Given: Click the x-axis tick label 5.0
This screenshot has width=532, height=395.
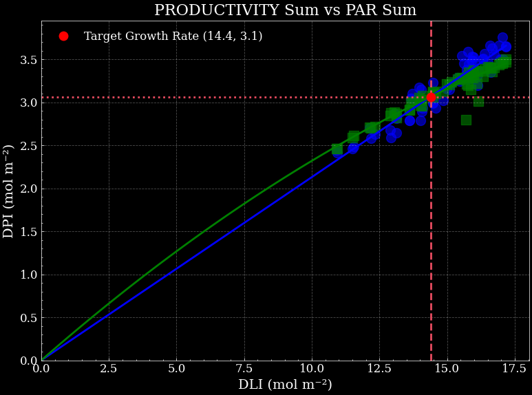Looking at the screenshot, I should [176, 370].
